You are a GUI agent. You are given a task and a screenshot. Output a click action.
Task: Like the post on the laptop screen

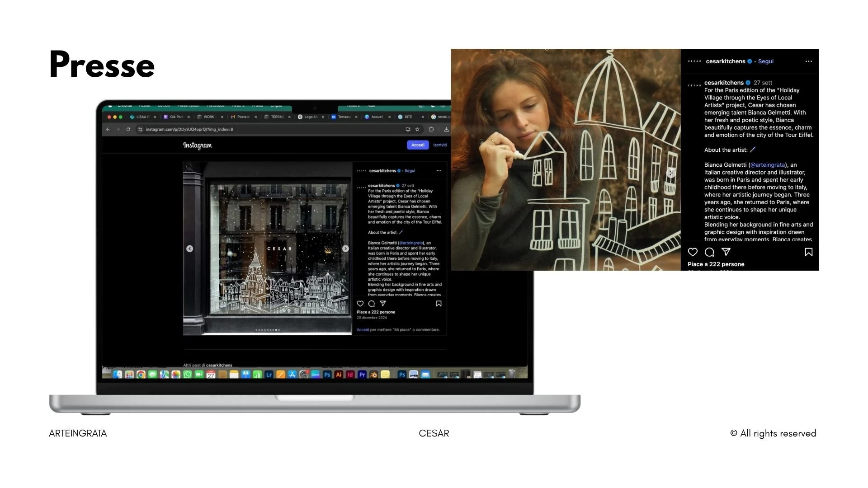(360, 304)
